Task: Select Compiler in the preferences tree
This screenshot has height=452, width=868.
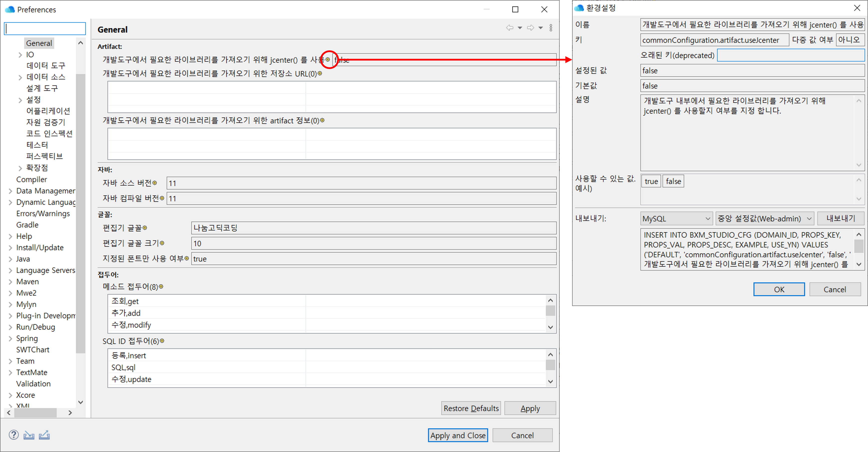Action: click(31, 179)
